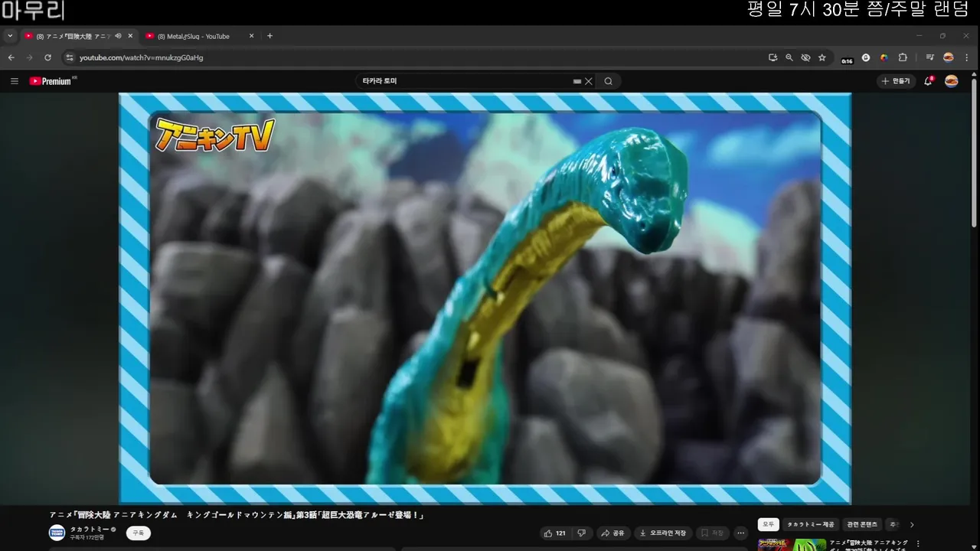Click the crossed-eye privacy icon in address bar
Screen dimensions: 980x551
(x=805, y=57)
